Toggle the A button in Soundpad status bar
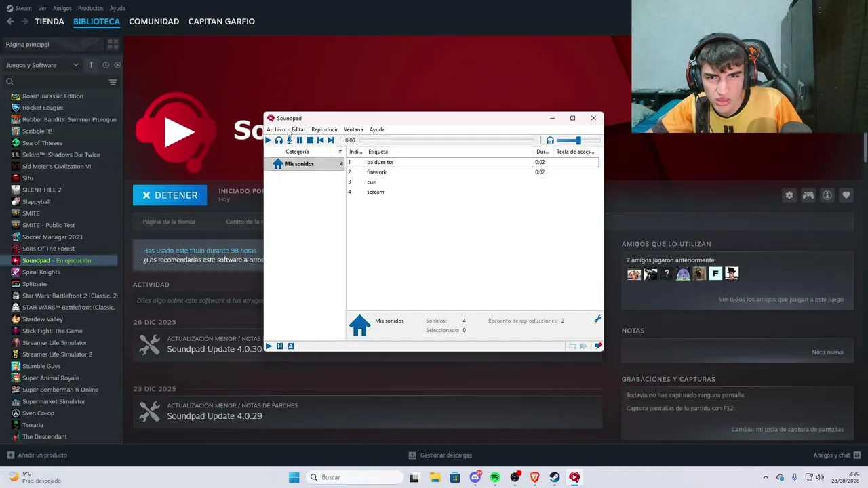The width and height of the screenshot is (868, 488). pos(291,346)
